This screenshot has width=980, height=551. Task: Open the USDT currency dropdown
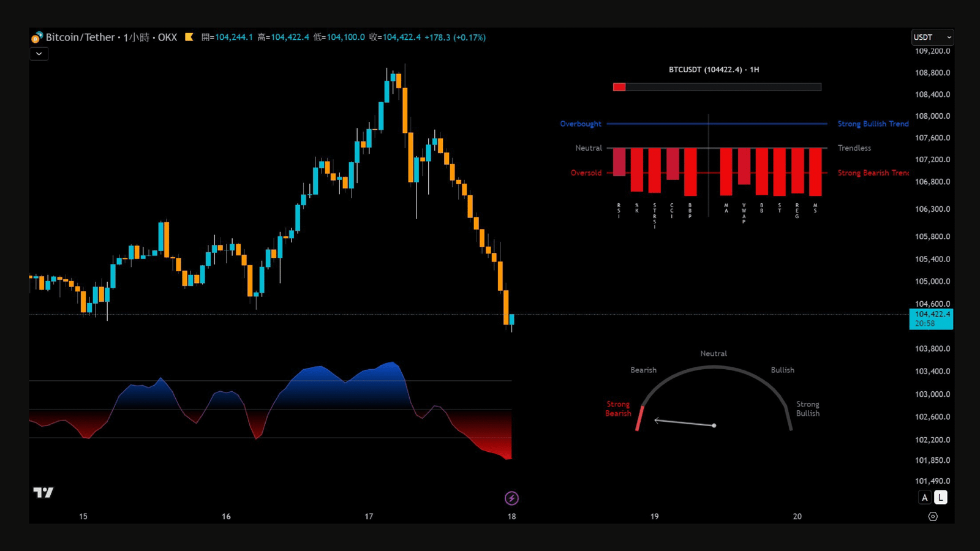pyautogui.click(x=932, y=37)
